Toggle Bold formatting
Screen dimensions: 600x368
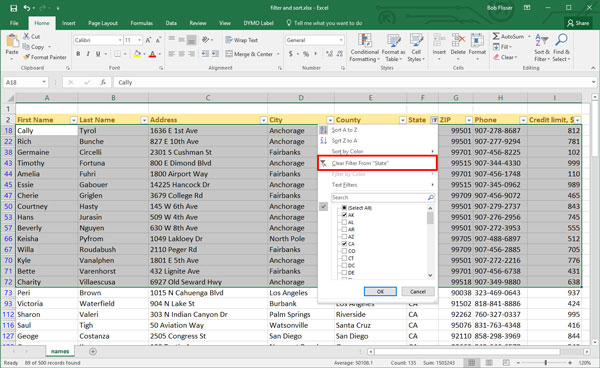(78, 54)
